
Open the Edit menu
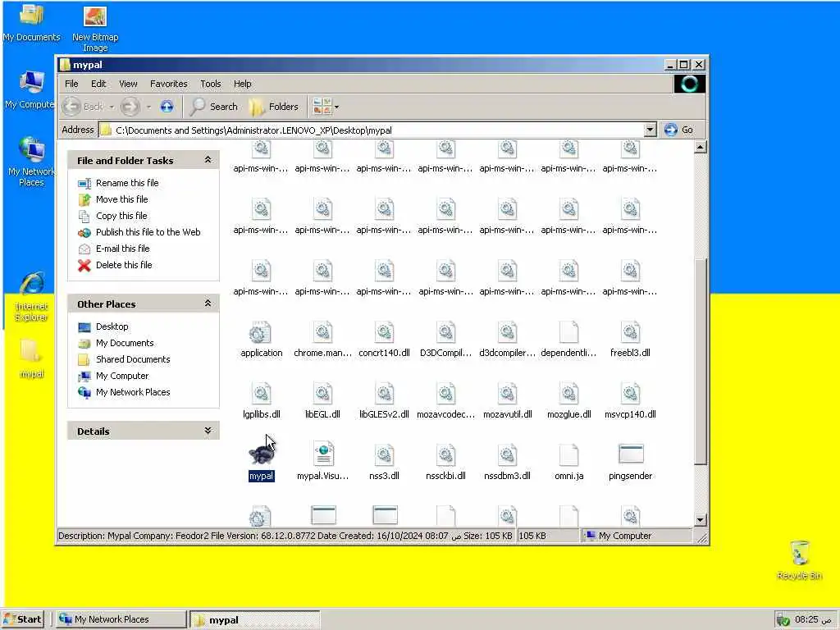98,84
